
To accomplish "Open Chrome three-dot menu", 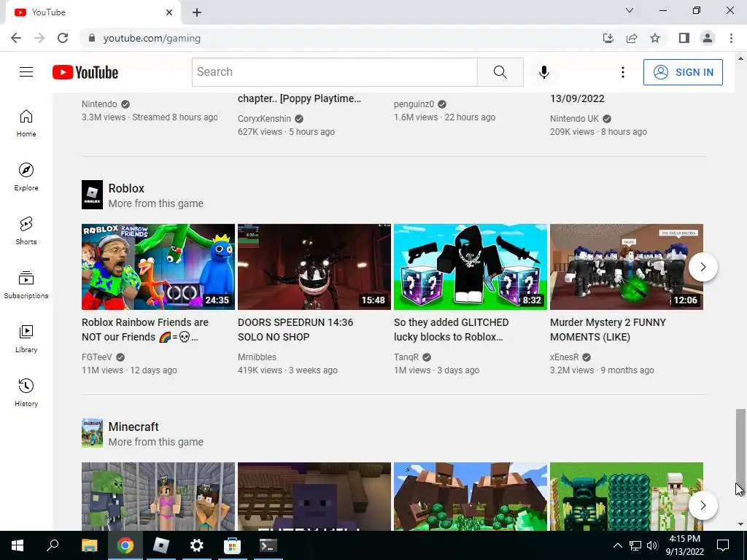I will pyautogui.click(x=731, y=38).
